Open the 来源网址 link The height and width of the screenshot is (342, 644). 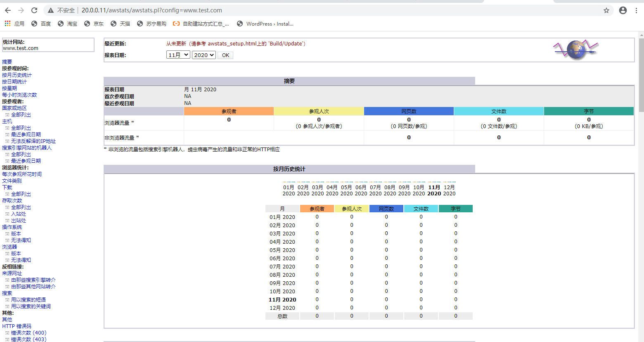click(12, 273)
